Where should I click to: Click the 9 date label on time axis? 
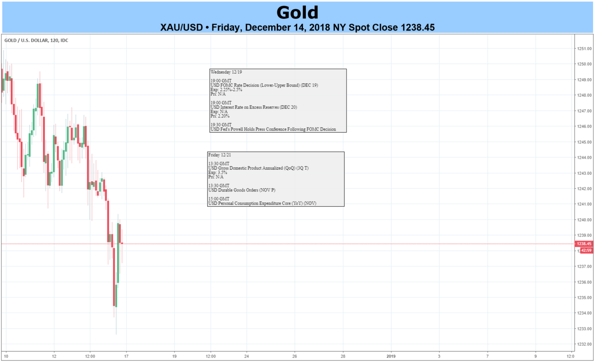535,356
